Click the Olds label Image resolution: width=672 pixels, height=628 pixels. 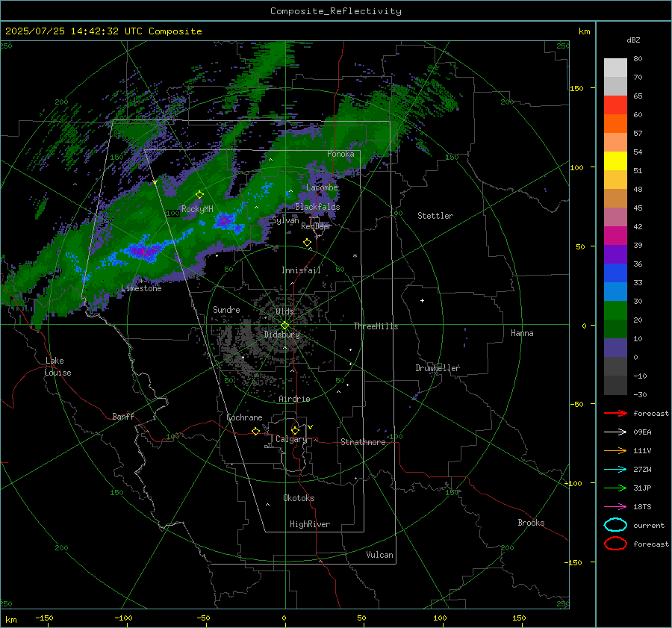point(284,311)
